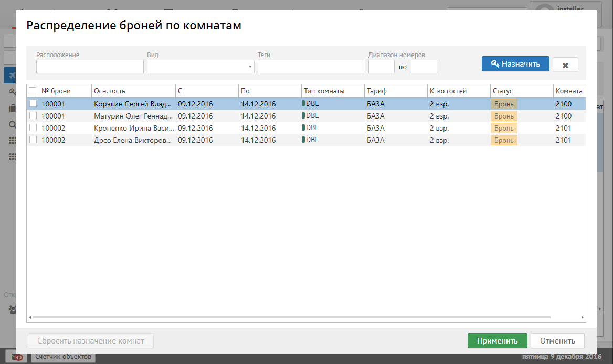The image size is (613, 364).
Task: Toggle the select-all checkbox in table header
Action: [33, 91]
